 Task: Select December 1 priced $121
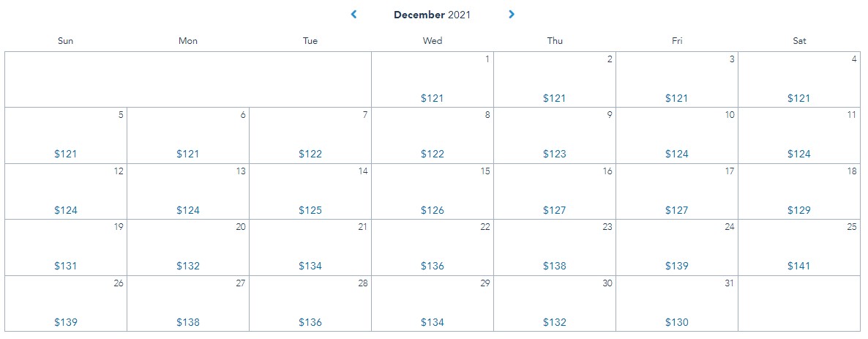(x=433, y=80)
